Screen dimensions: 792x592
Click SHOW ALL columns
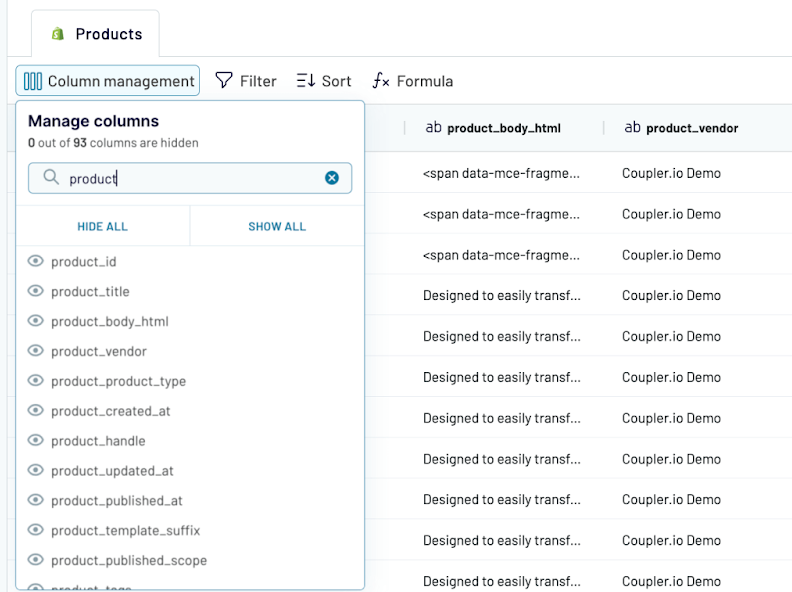click(277, 226)
